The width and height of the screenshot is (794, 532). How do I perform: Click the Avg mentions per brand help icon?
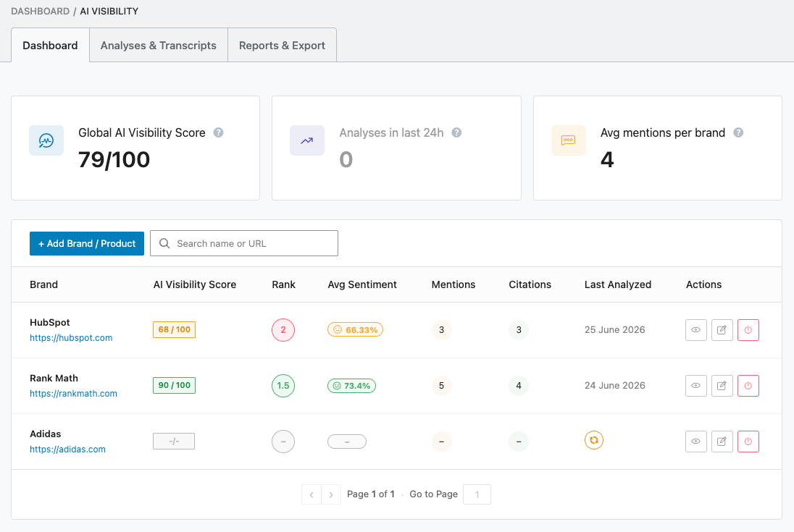coord(738,132)
